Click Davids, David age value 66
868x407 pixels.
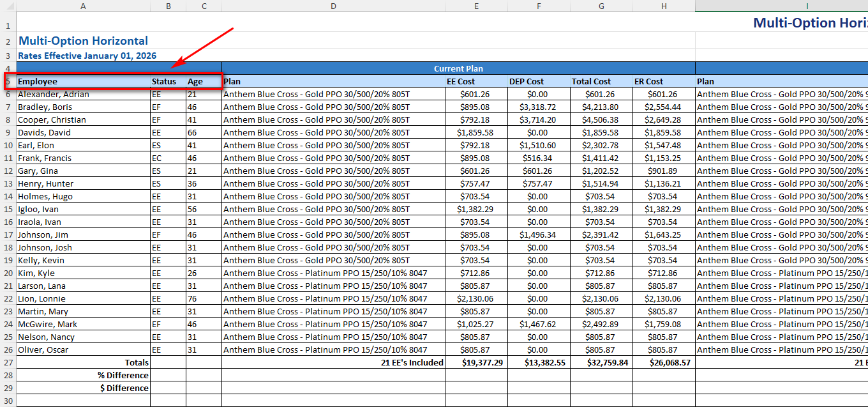(204, 132)
